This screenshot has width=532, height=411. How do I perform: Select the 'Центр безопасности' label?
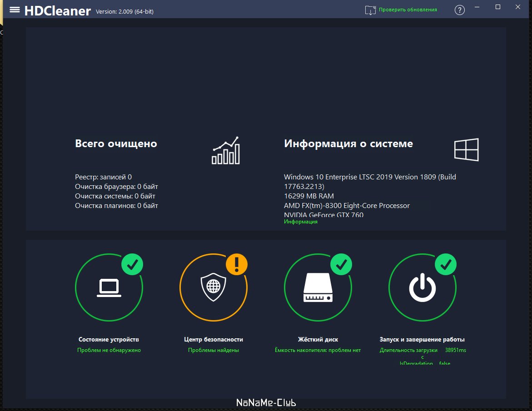pos(214,339)
